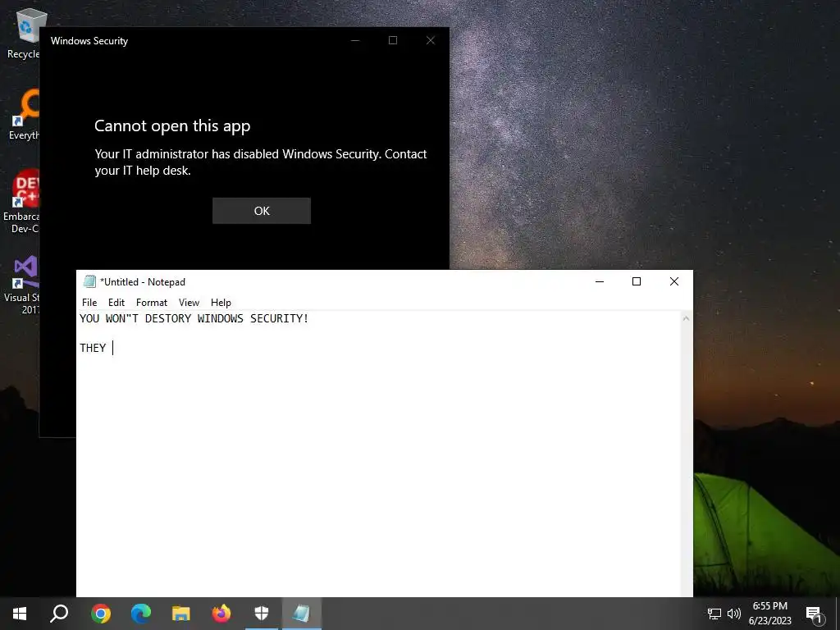Open the Format menu in Notepad
This screenshot has height=630, width=840.
(x=152, y=303)
